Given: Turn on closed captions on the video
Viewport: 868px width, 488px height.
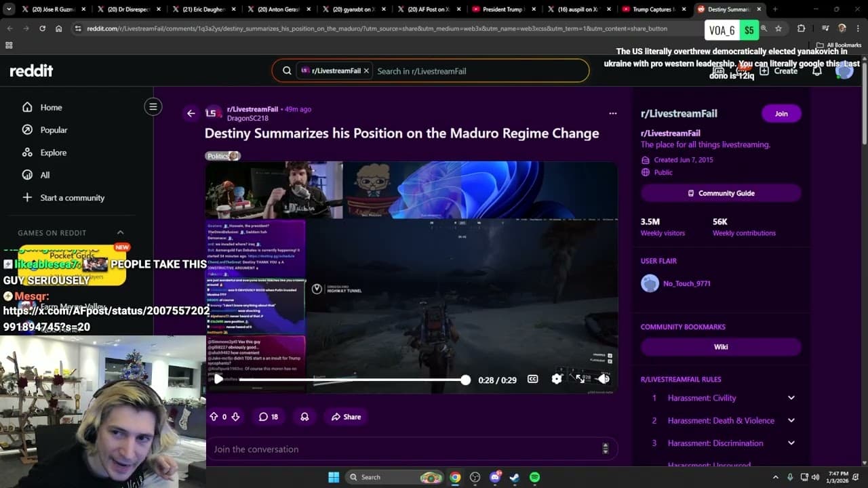Looking at the screenshot, I should click(533, 380).
